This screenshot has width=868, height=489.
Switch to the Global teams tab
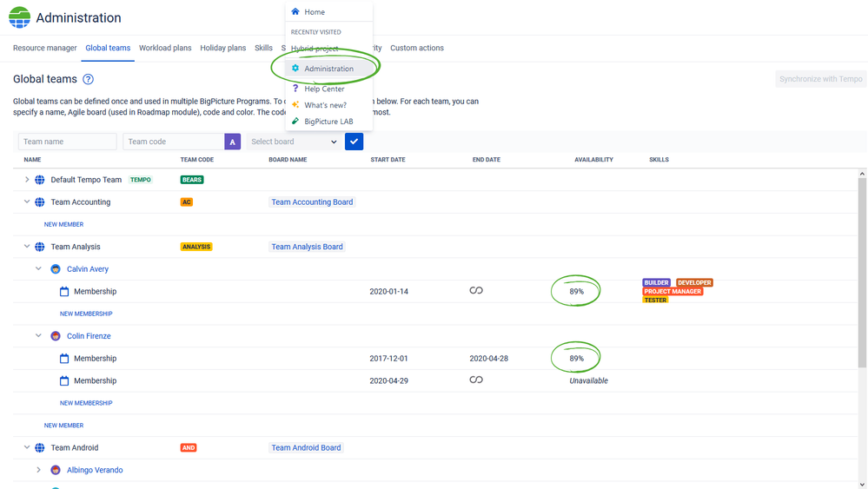(108, 48)
